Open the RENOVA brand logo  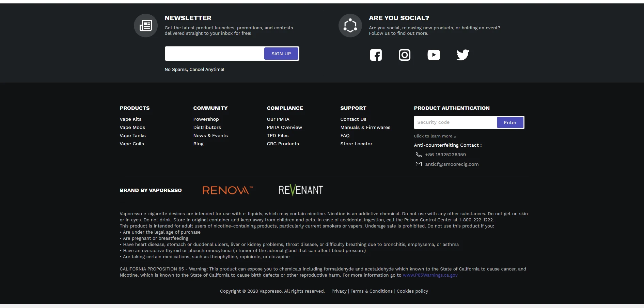tap(227, 190)
